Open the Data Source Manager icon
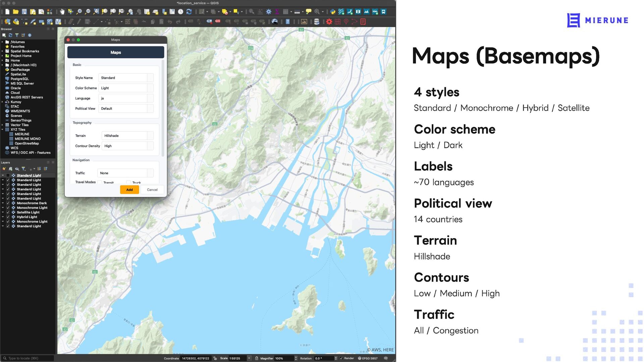 pyautogui.click(x=7, y=22)
